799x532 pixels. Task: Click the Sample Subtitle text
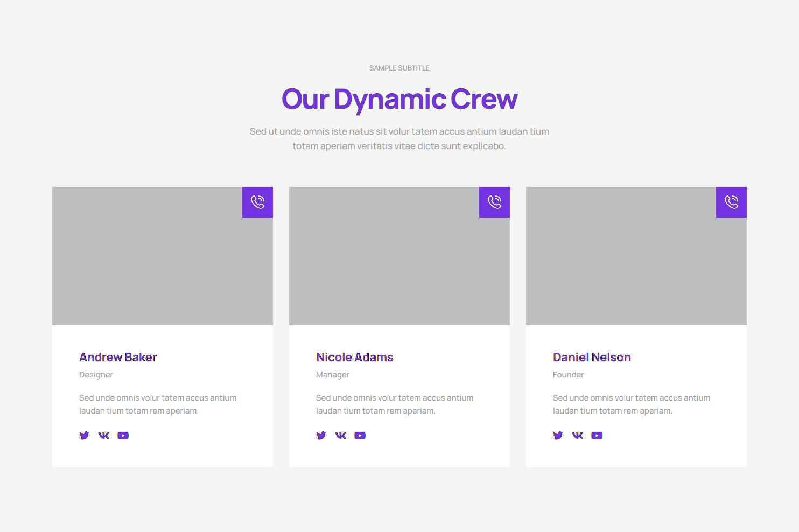[x=399, y=68]
